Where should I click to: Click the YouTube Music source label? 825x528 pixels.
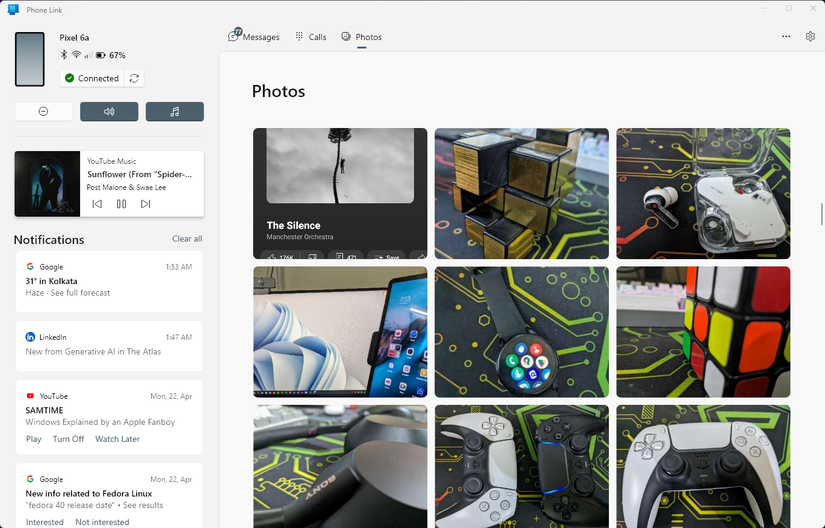112,161
